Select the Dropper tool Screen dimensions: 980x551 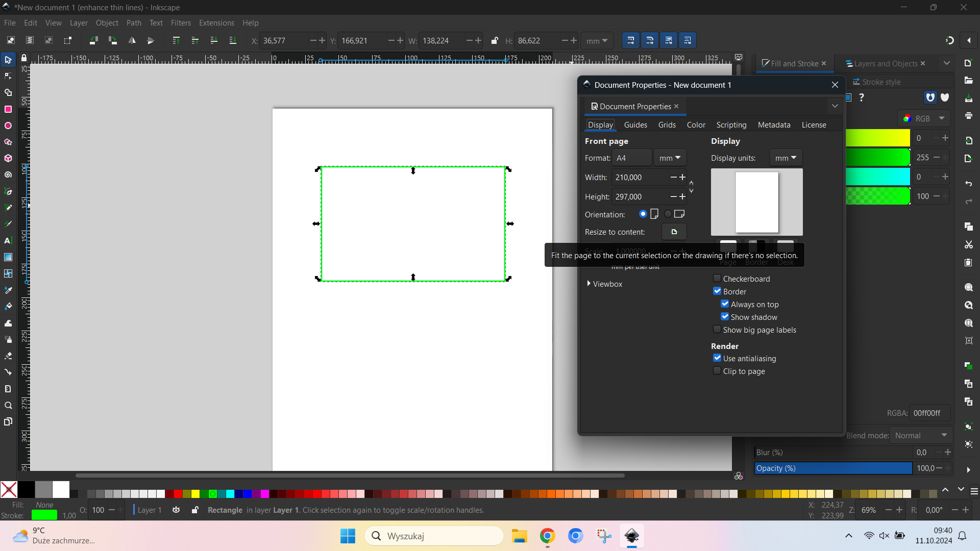coord(8,290)
